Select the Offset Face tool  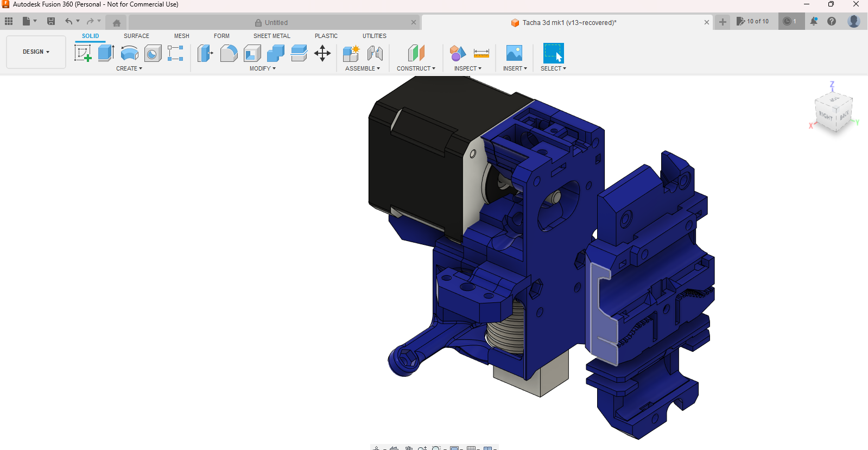pos(299,53)
